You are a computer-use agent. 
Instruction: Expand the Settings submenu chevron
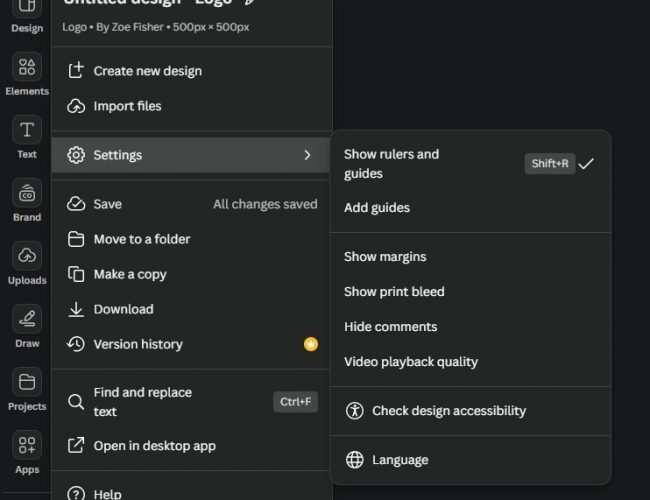point(307,155)
